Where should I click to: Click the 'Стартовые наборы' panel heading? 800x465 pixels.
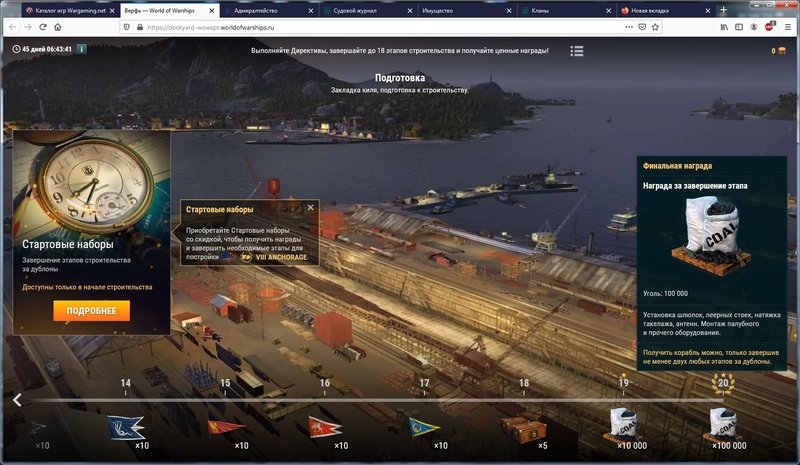click(67, 244)
